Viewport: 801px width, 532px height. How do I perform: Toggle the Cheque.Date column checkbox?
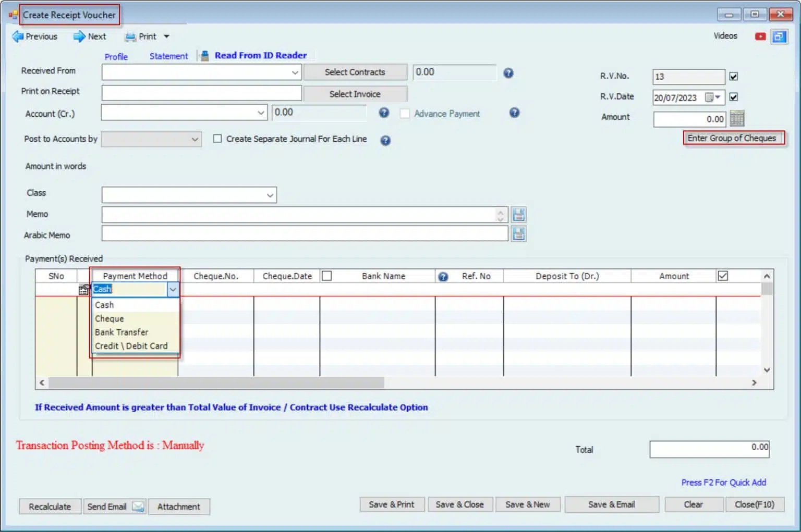coord(327,276)
